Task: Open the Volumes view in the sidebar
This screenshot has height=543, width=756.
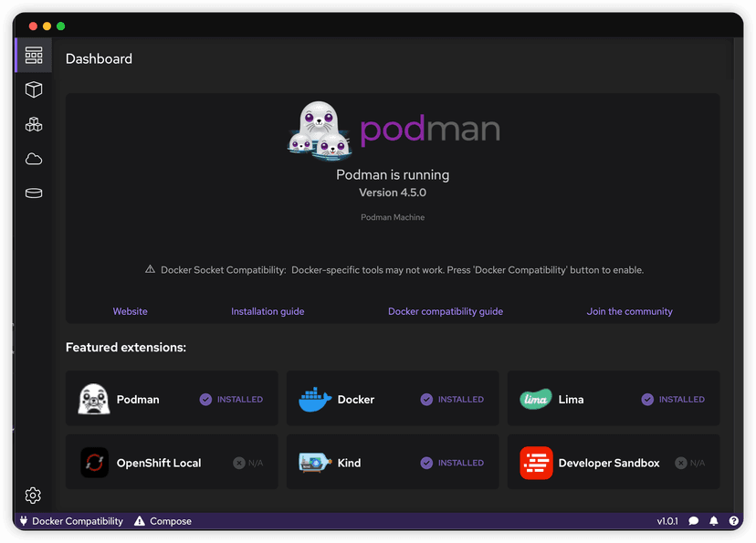Action: click(x=34, y=193)
